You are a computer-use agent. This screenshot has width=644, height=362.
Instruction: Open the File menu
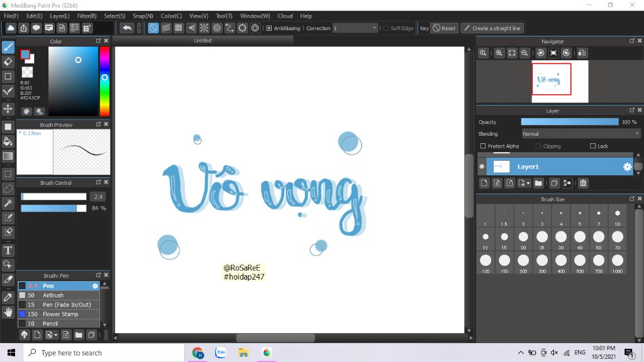[x=11, y=16]
